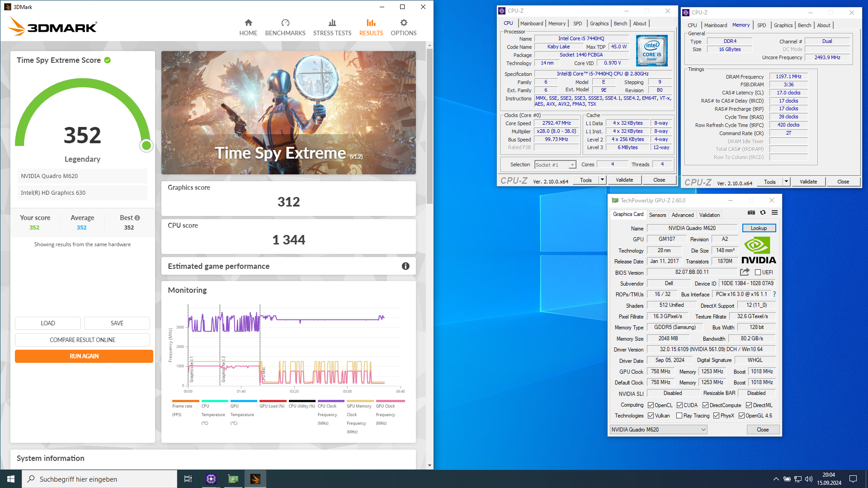Toggle the CUDA checkbox
The height and width of the screenshot is (488, 868).
680,405
